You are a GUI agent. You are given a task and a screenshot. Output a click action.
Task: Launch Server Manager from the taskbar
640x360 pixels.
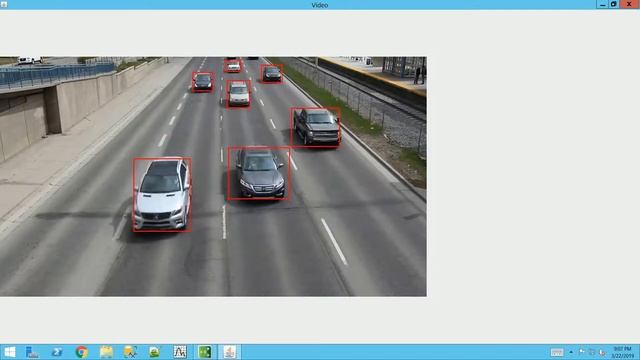(x=32, y=352)
